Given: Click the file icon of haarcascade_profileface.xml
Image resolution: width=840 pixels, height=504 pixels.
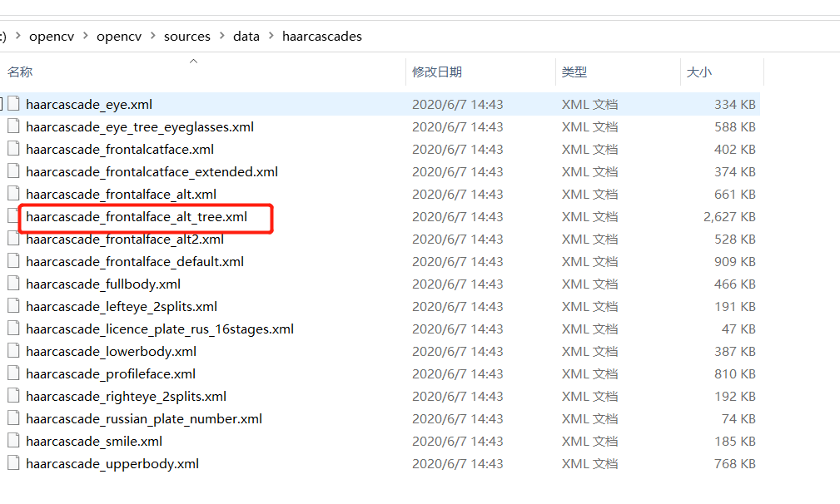Looking at the screenshot, I should [13, 373].
